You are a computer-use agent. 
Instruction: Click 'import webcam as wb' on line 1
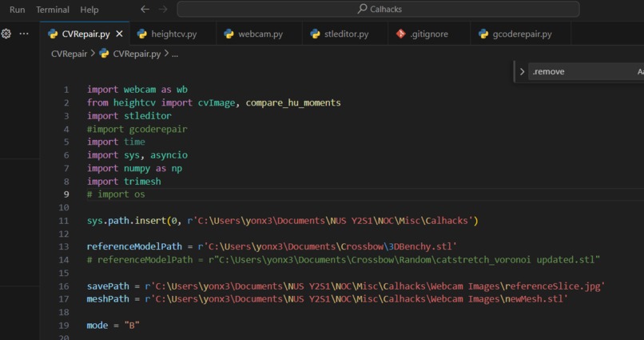click(x=137, y=90)
